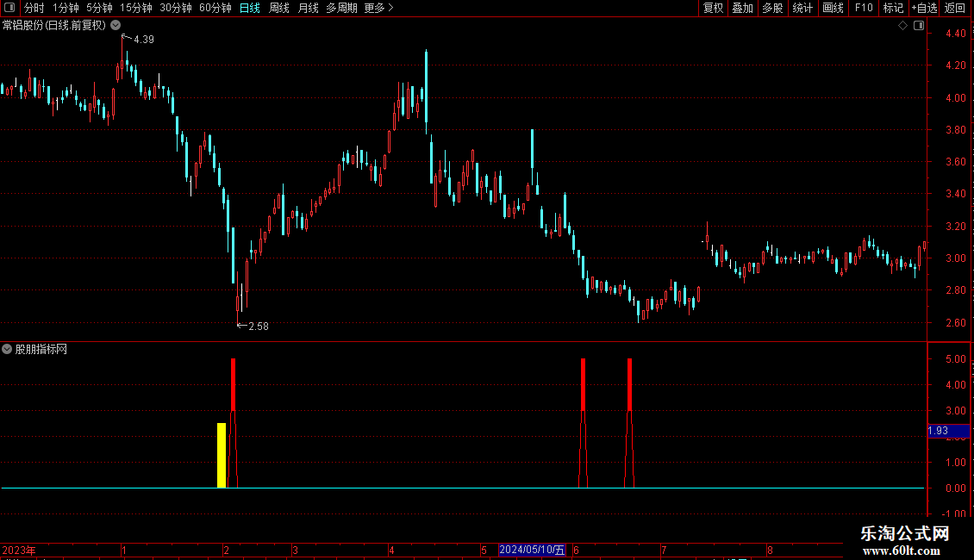Click the 2023年 label on time axis
The image size is (974, 560).
(x=19, y=550)
